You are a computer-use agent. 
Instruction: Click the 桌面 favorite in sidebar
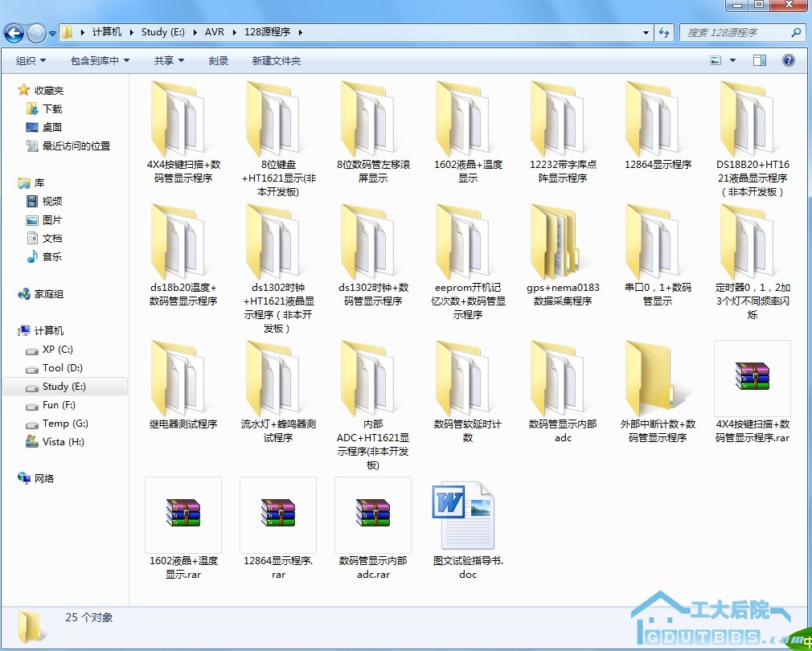[x=52, y=127]
